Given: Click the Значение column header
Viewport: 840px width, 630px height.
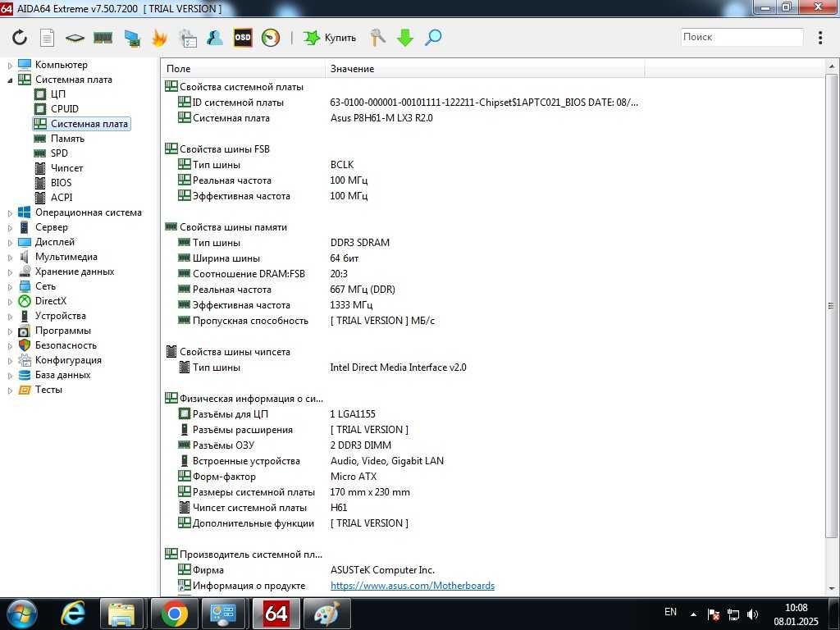Looking at the screenshot, I should (485, 69).
